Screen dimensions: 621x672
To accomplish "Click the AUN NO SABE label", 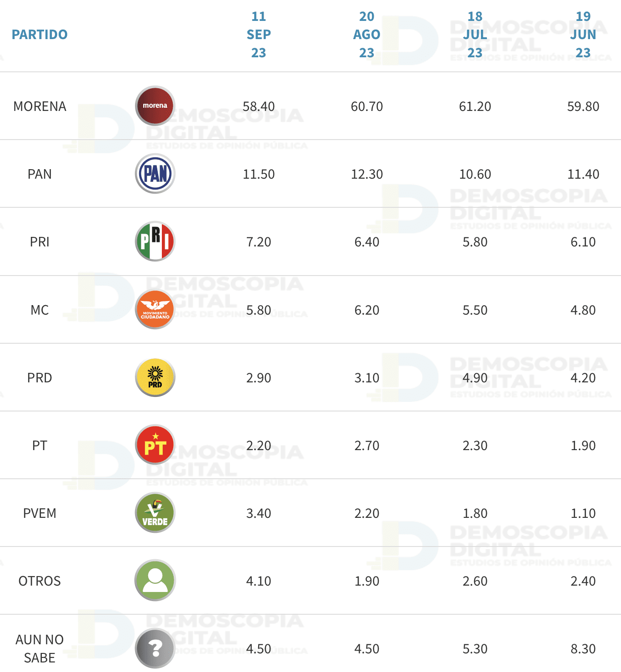I will tap(40, 649).
